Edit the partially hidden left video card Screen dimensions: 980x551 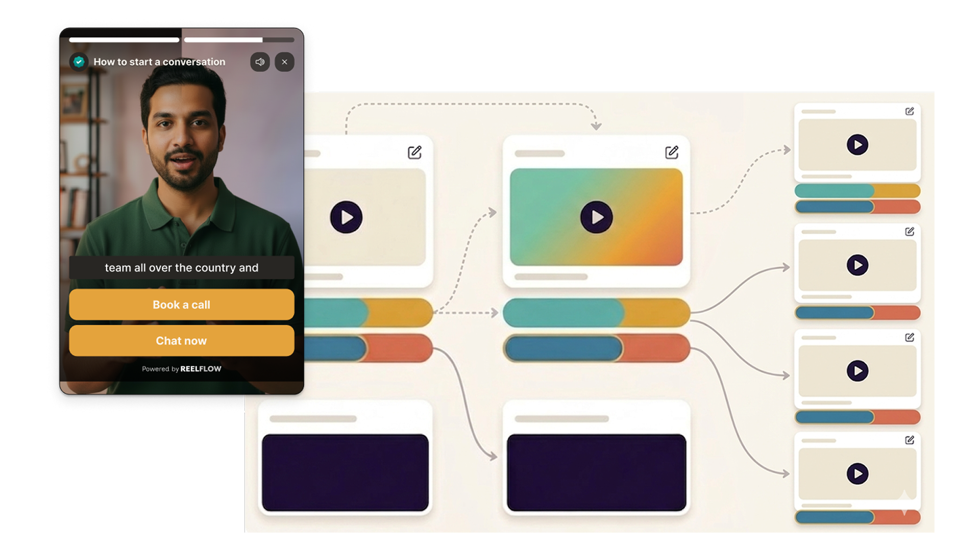414,152
